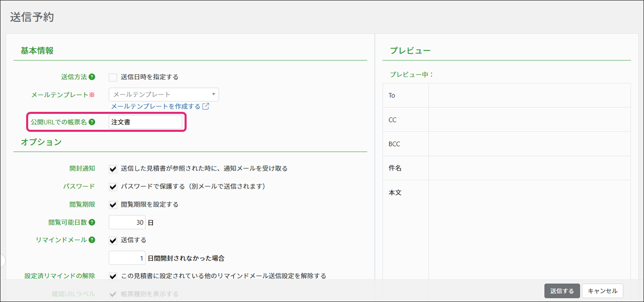Focus the 公開URLでの帳票名 text field
Viewport: 644px width, 302px height.
click(145, 122)
